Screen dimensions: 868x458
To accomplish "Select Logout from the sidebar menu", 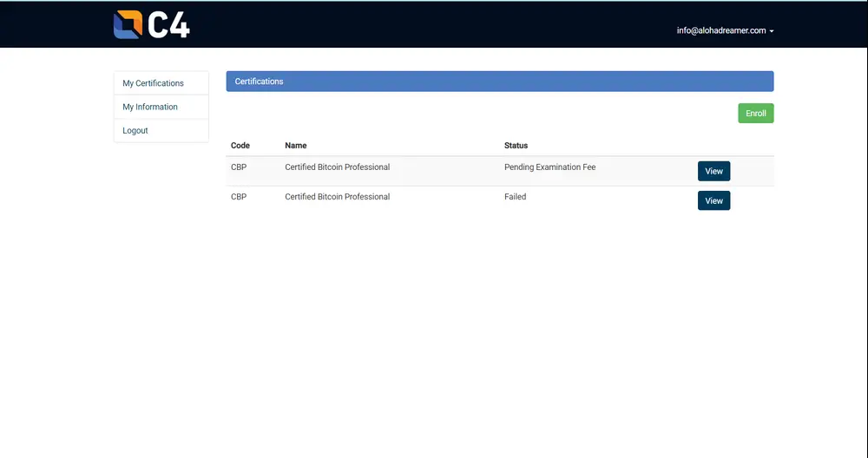I will (x=135, y=130).
